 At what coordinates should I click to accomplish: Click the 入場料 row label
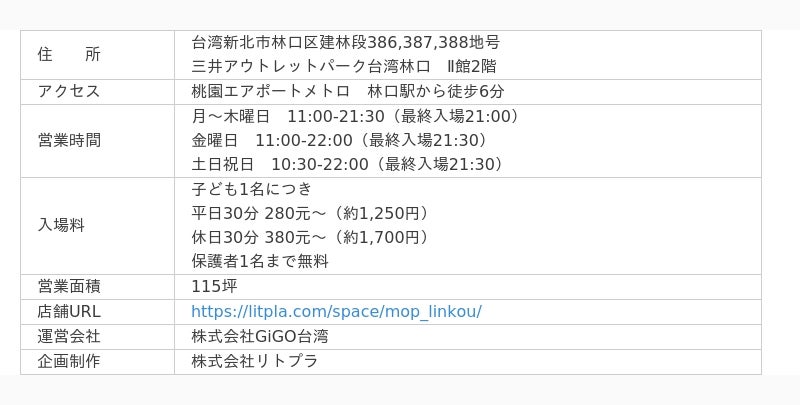[61, 225]
